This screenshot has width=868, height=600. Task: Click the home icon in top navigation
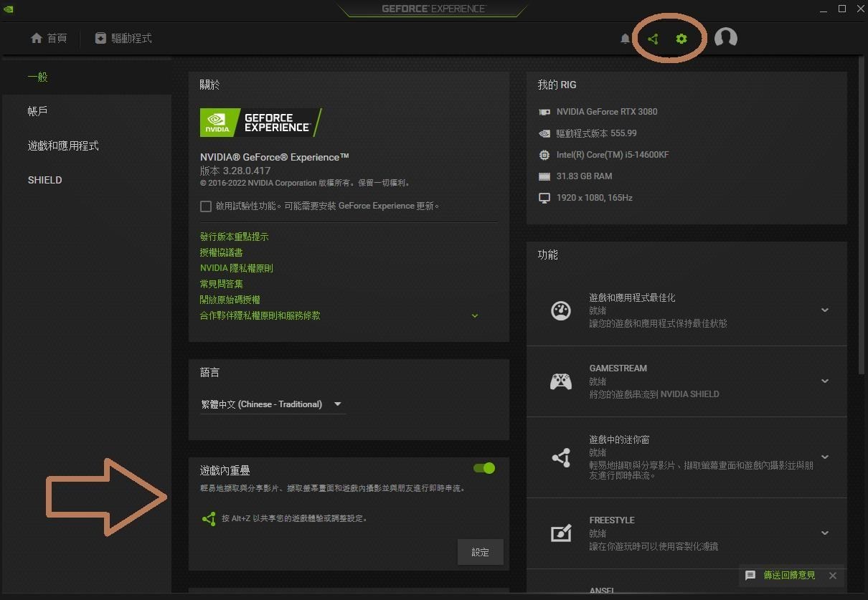37,38
